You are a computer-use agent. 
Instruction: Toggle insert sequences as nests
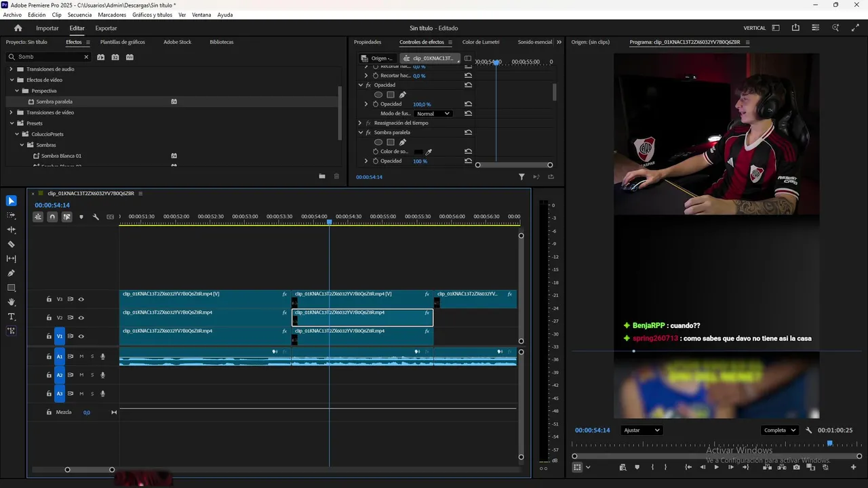(x=38, y=217)
